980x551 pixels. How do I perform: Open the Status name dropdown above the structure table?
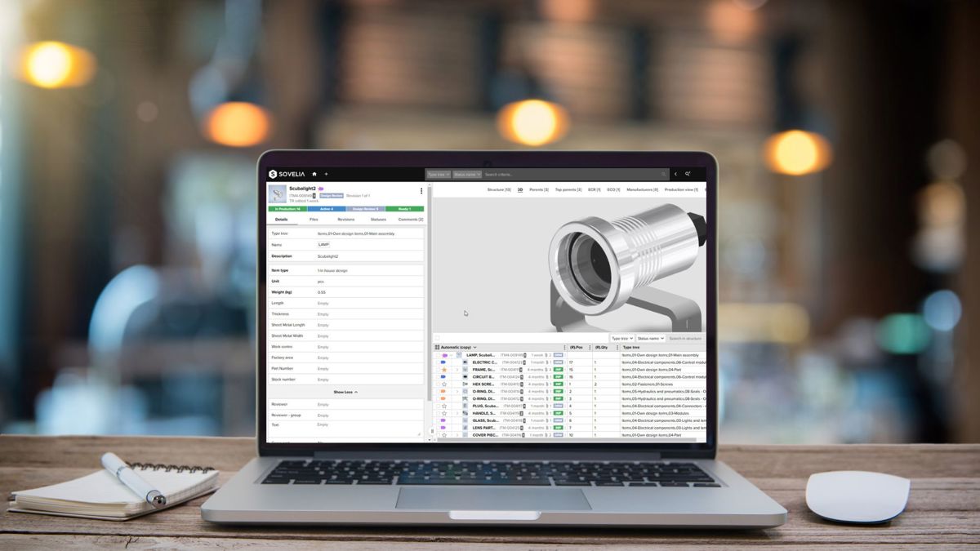pyautogui.click(x=650, y=338)
